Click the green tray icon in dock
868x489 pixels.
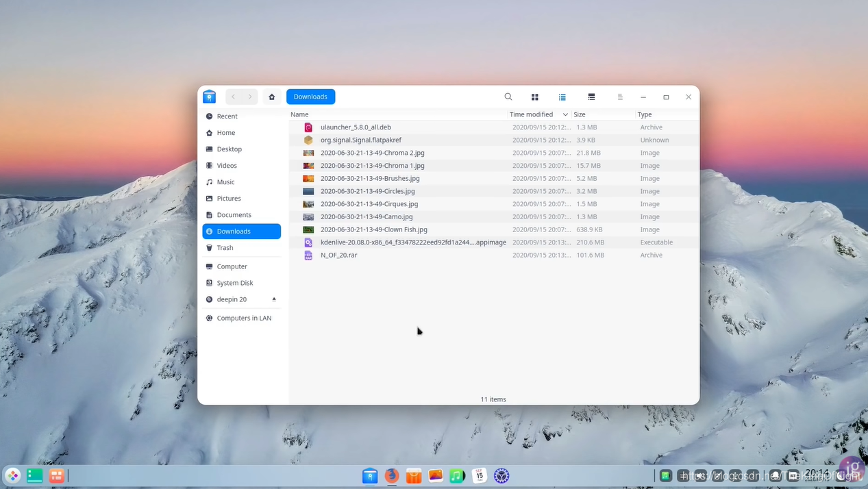click(665, 475)
